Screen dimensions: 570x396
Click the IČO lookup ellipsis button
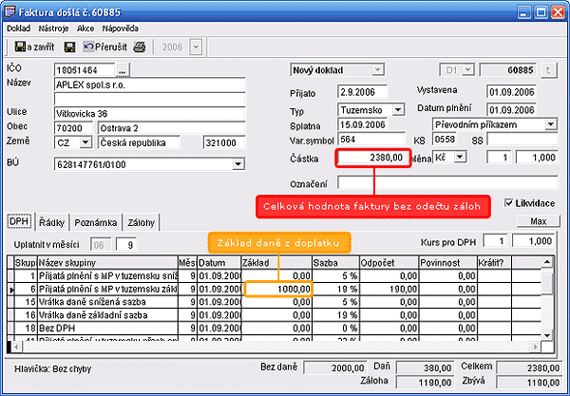coord(122,70)
